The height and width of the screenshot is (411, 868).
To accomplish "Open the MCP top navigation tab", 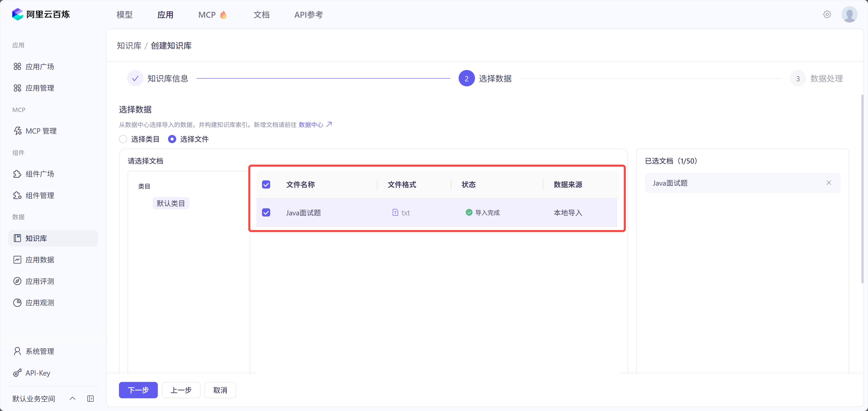I will (207, 15).
